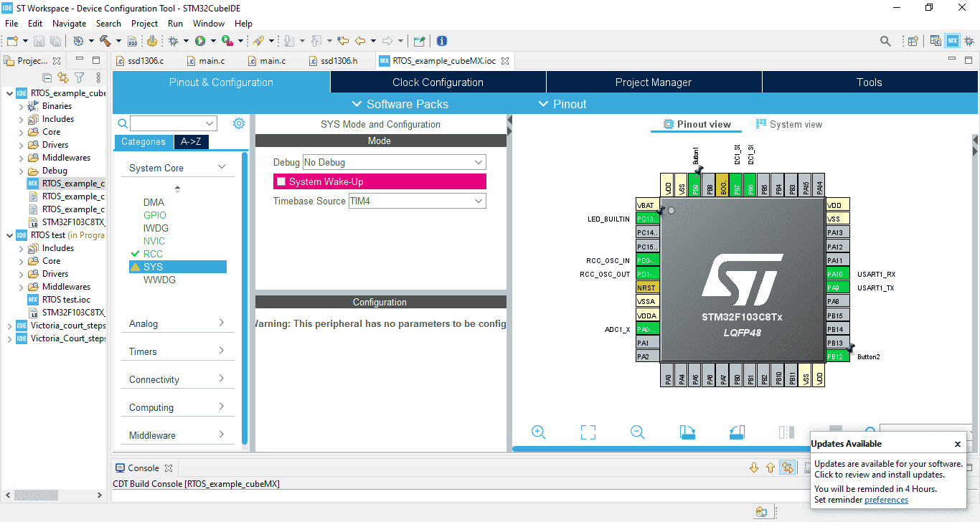Open the peripheral search combo box
Screen dimensions: 980x522
point(173,123)
